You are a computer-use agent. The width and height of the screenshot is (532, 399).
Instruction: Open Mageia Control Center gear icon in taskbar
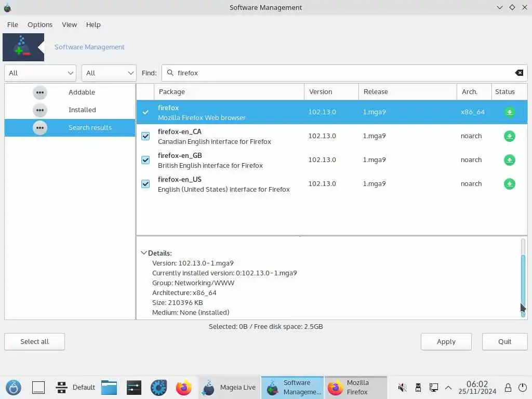pyautogui.click(x=159, y=388)
